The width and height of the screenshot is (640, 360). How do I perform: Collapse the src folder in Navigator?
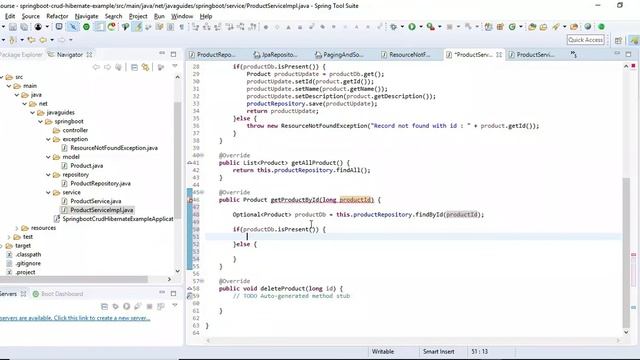(2, 77)
